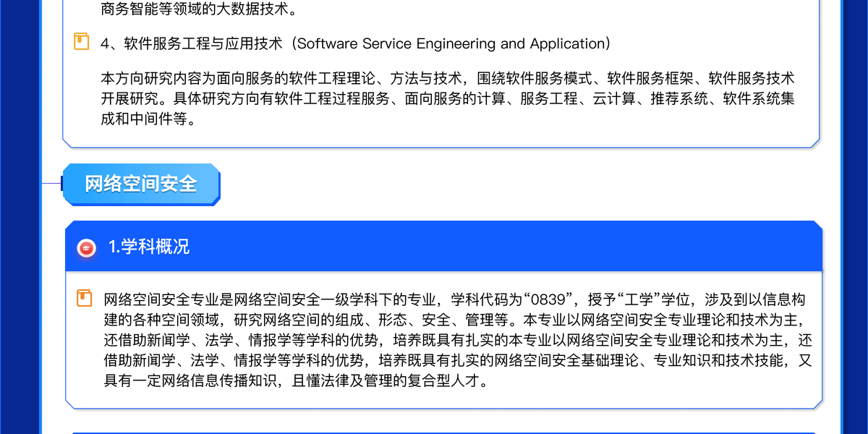This screenshot has width=868, height=434.
Task: Click the heading 4、软件服务工程与应用技术
Action: [192, 43]
